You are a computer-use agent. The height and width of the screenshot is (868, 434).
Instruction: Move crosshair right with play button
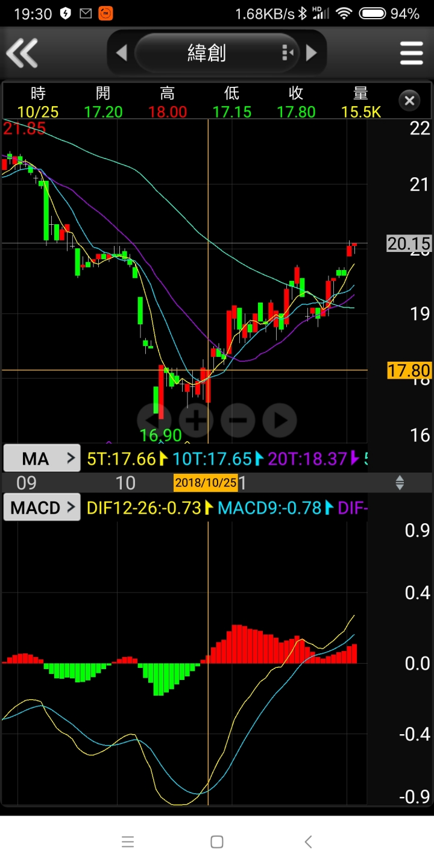280,420
